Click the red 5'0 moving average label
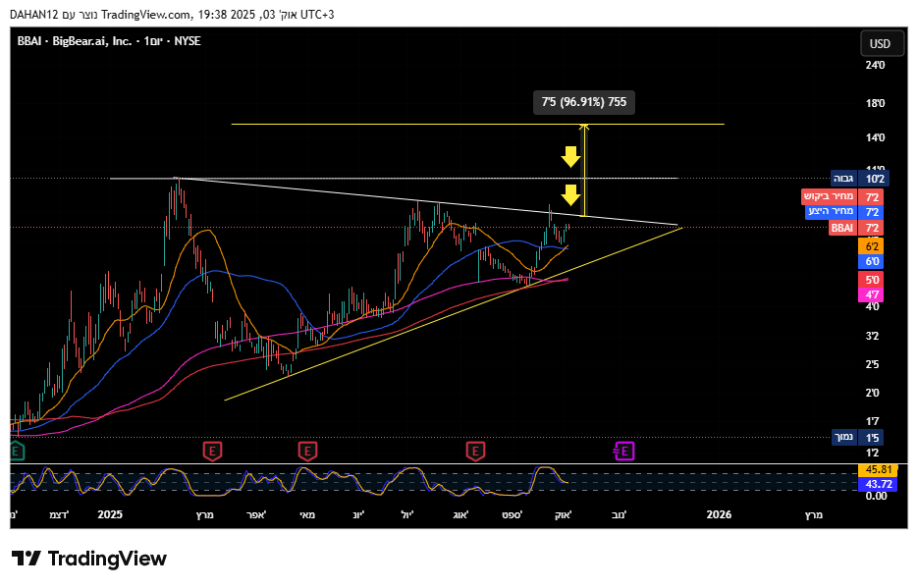Image resolution: width=918 pixels, height=588 pixels. pos(871,280)
